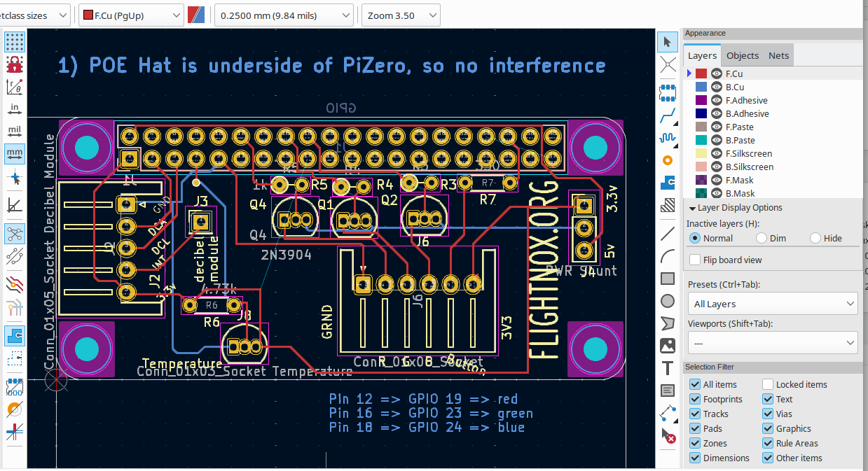This screenshot has width=868, height=471.
Task: Toggle visibility of F.Silkscreen layer
Action: 717,153
